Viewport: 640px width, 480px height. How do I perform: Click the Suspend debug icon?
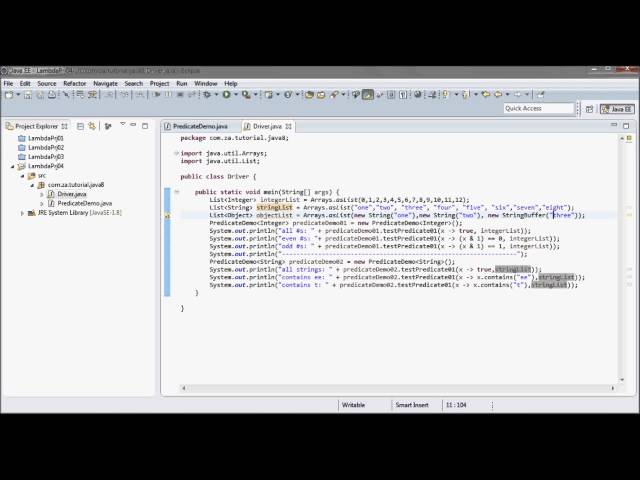coord(168,95)
